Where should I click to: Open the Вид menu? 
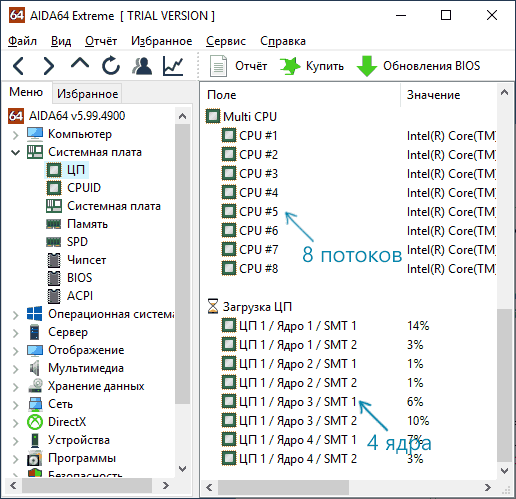coord(61,41)
